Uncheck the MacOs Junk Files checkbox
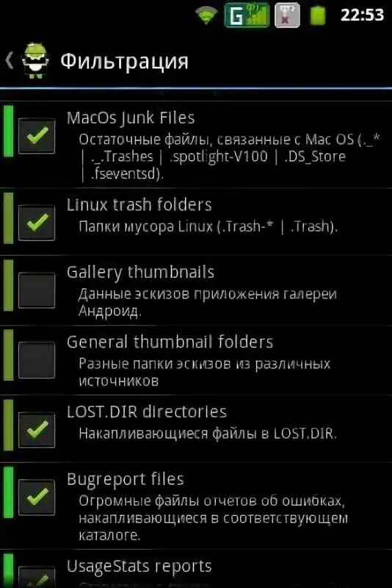Image resolution: width=392 pixels, height=588 pixels. (x=37, y=136)
